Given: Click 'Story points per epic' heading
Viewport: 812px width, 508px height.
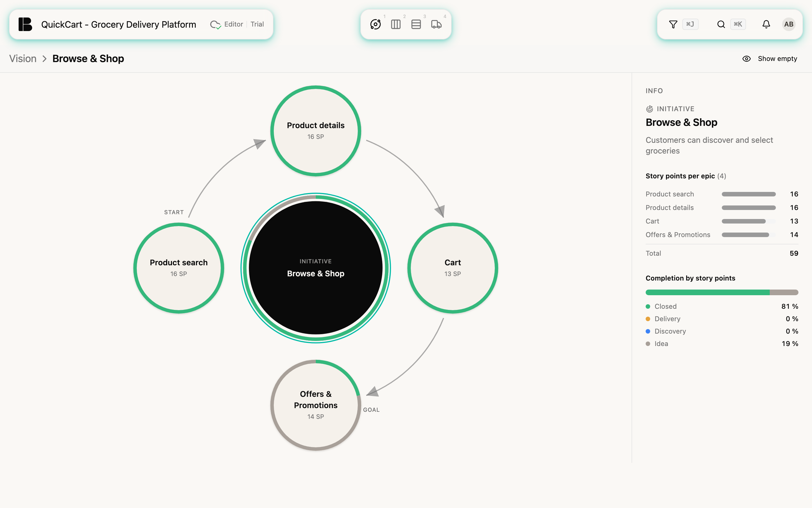Looking at the screenshot, I should coord(680,176).
